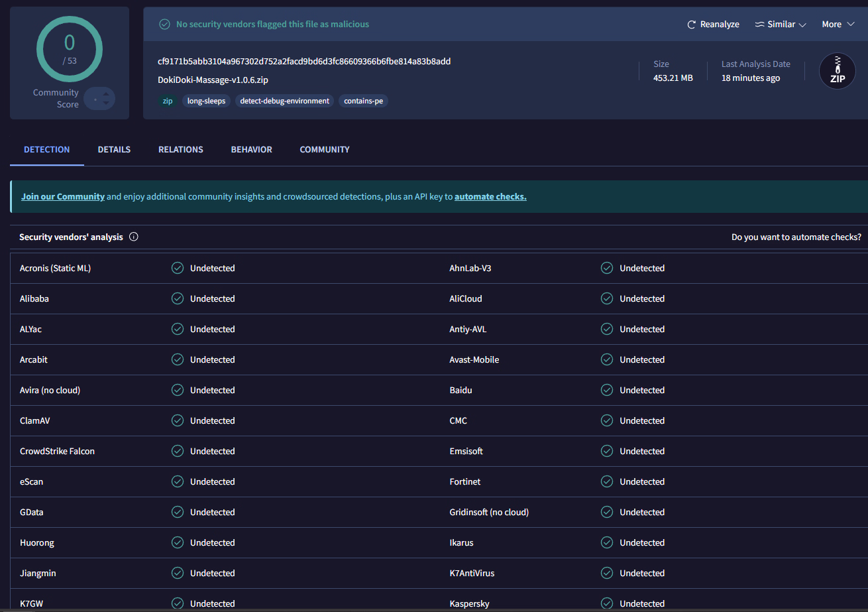The image size is (868, 612).
Task: Click the Acronis (Static ML) vendor name
Action: pyautogui.click(x=55, y=269)
